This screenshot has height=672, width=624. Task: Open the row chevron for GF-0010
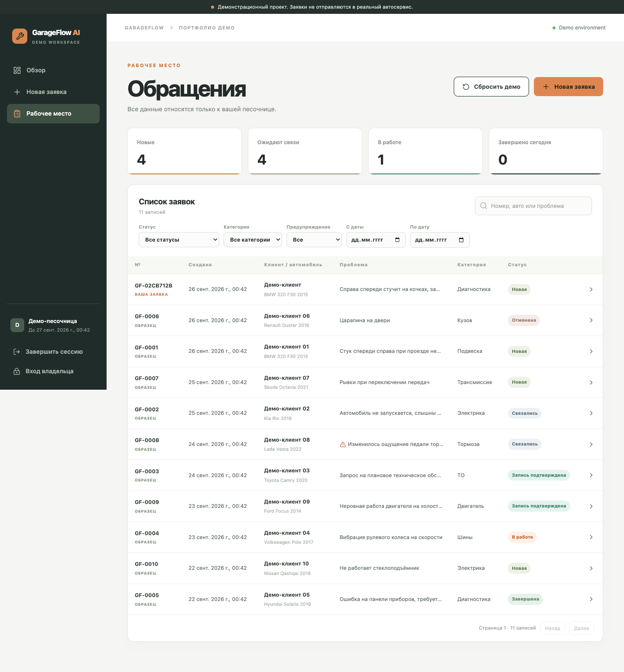(x=591, y=568)
